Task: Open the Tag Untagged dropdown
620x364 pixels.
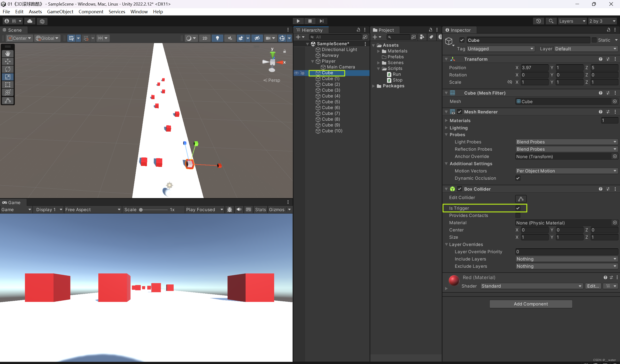Action: pyautogui.click(x=500, y=49)
